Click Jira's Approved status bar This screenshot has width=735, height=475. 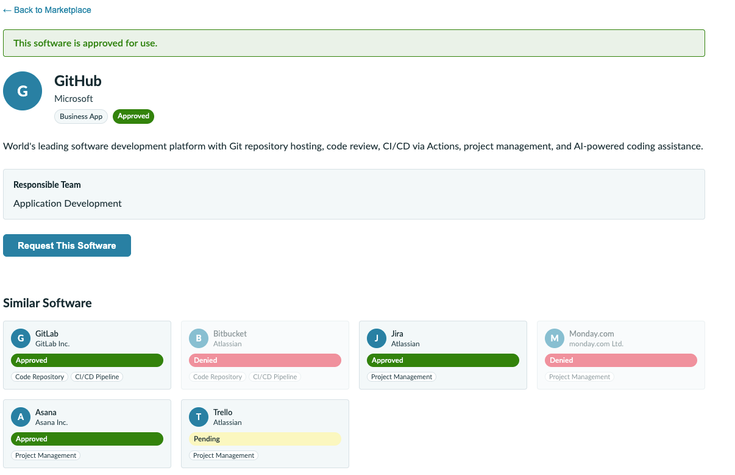click(443, 360)
